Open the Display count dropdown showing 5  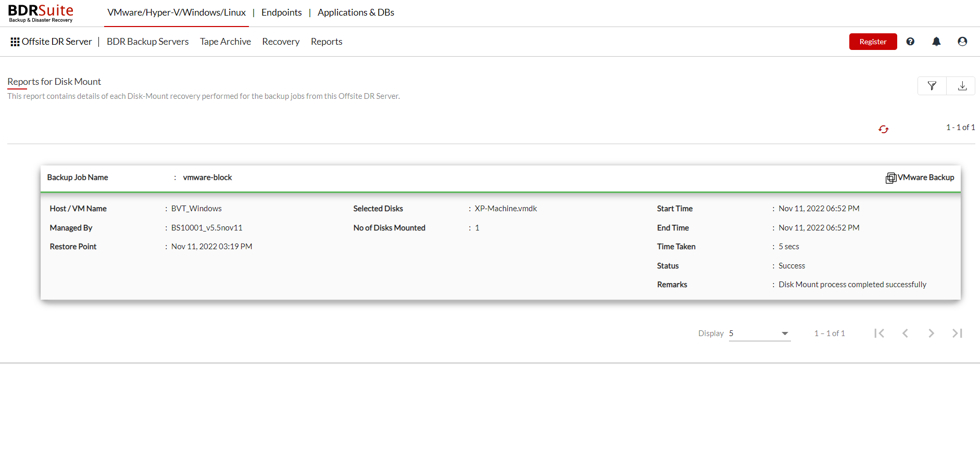click(760, 333)
